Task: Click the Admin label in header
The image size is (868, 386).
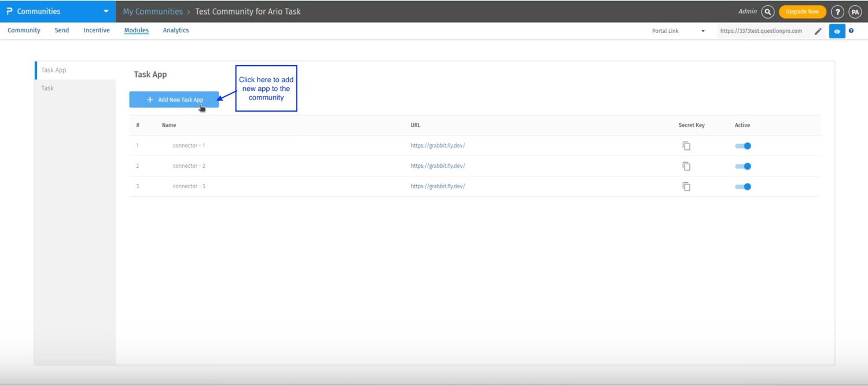Action: (x=748, y=12)
